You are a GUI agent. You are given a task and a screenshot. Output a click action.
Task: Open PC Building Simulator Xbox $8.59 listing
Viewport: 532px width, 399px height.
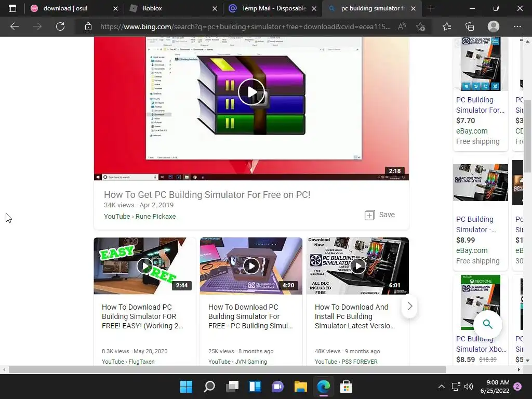481,344
